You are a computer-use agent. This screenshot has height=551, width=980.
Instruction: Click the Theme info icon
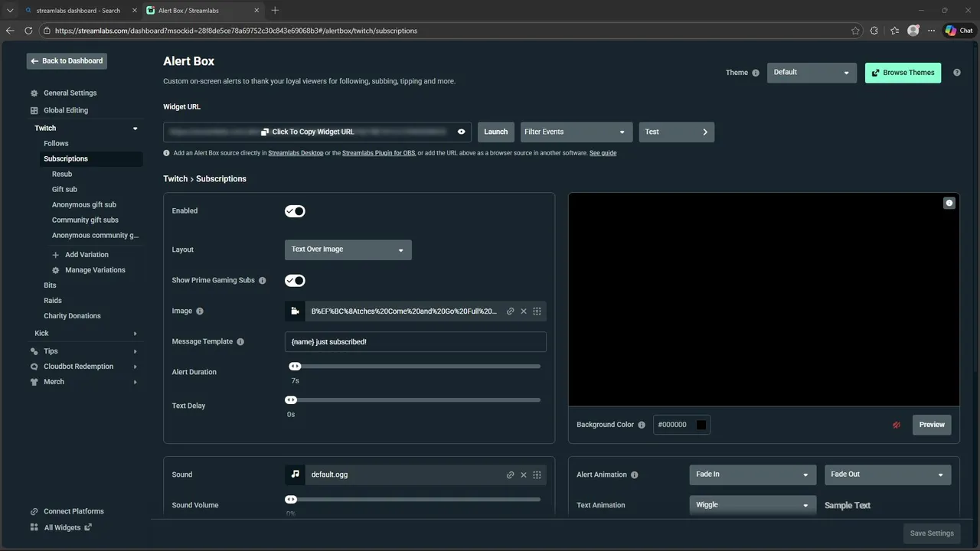coord(756,73)
